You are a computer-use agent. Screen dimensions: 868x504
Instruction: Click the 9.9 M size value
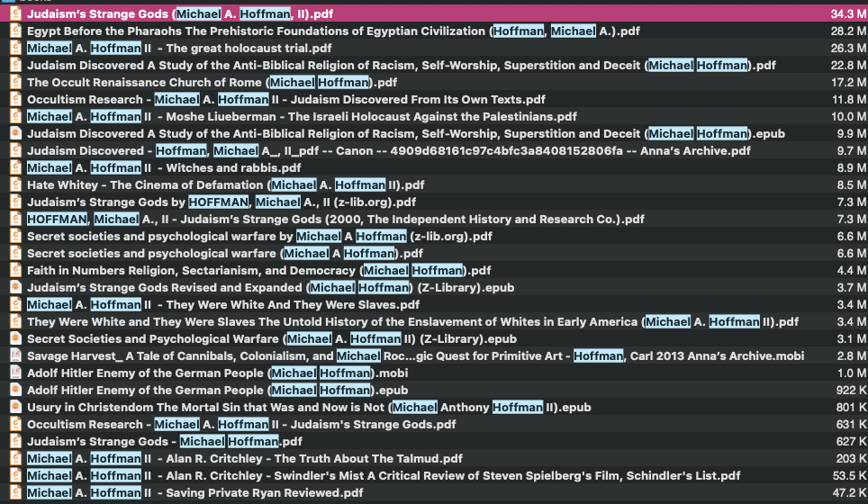pos(852,133)
